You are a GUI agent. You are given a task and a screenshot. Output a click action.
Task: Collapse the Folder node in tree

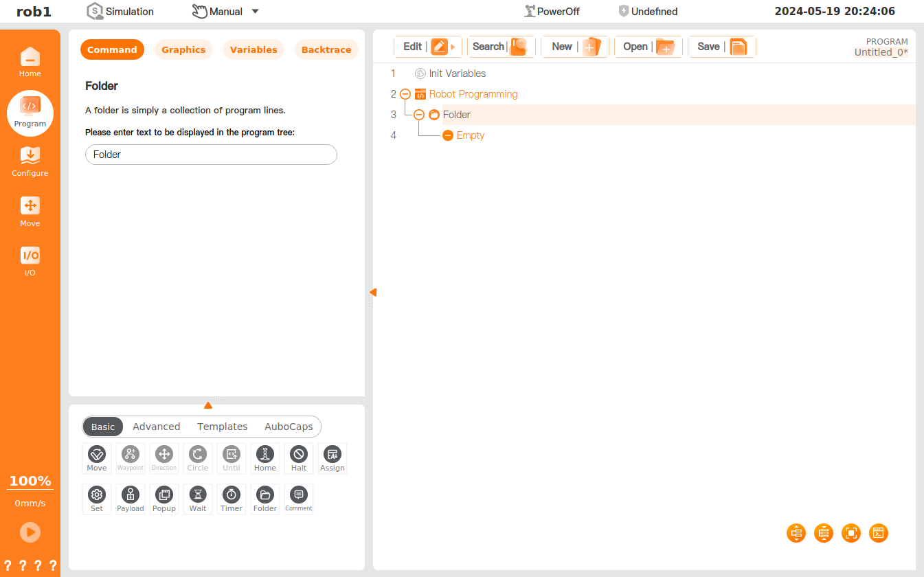coord(419,115)
